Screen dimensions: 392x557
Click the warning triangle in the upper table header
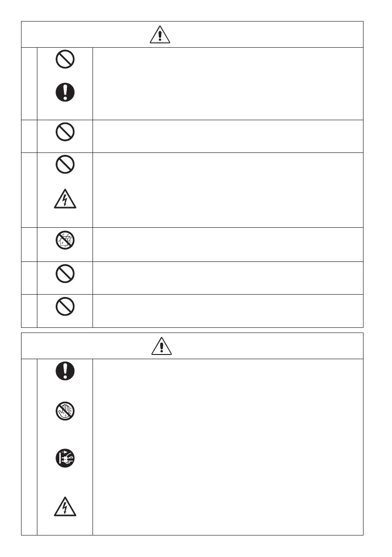click(160, 35)
